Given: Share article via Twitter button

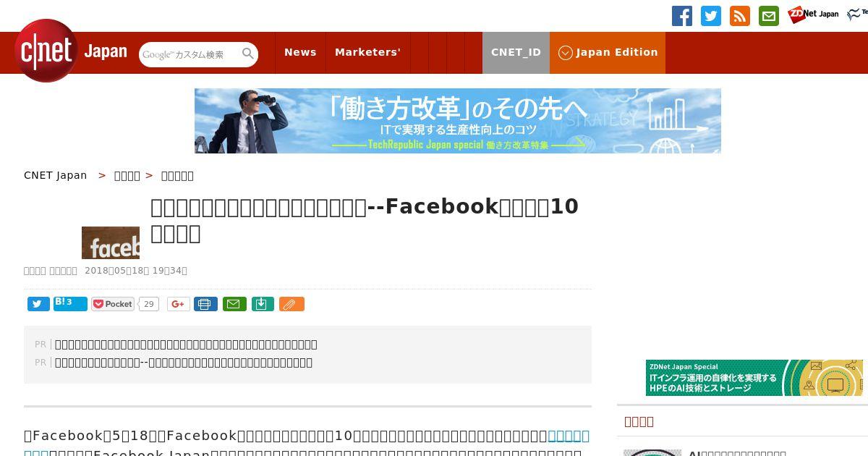Looking at the screenshot, I should coord(38,304).
